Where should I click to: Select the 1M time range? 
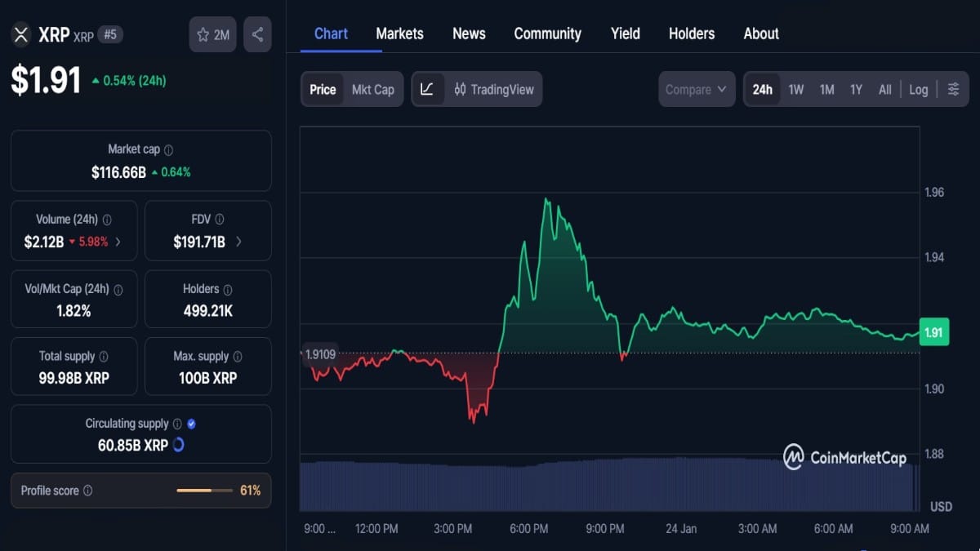[826, 90]
